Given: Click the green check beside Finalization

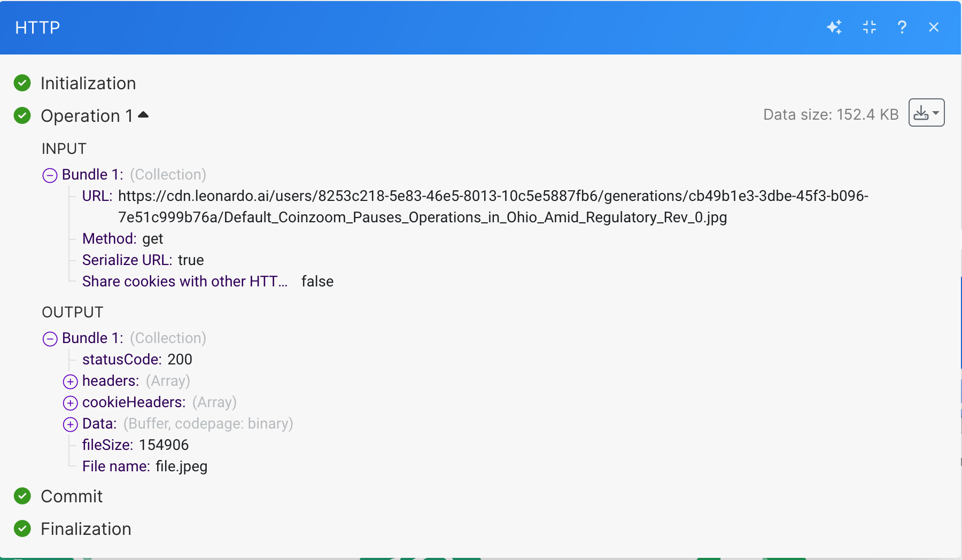Looking at the screenshot, I should tap(22, 528).
